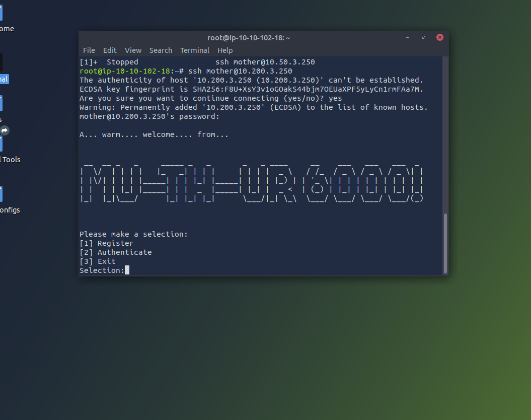
Task: Click the title 'root@ip-10-10-102-18: ~'
Action: (x=249, y=38)
